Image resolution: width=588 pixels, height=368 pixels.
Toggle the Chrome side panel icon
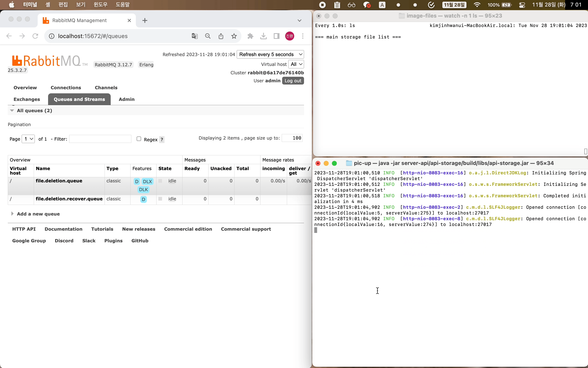tap(276, 36)
